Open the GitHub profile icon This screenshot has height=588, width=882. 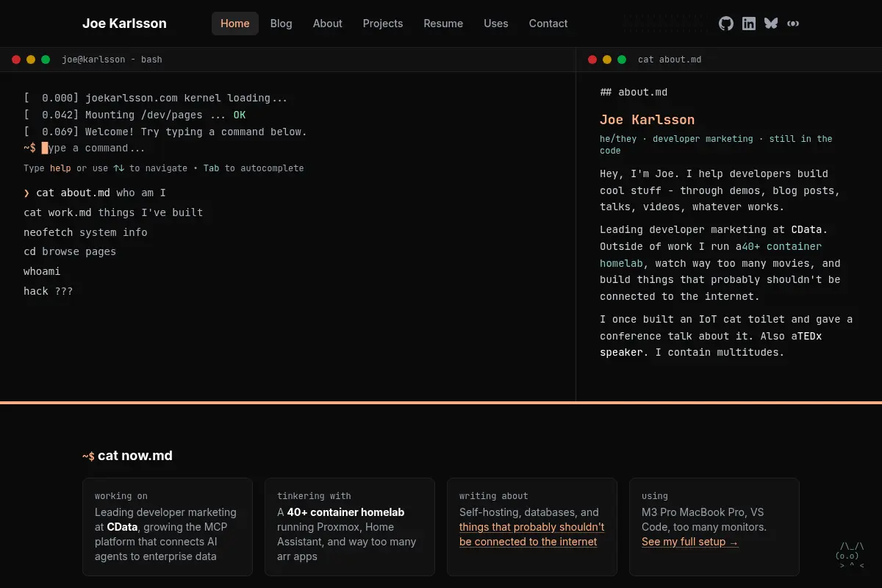726,24
